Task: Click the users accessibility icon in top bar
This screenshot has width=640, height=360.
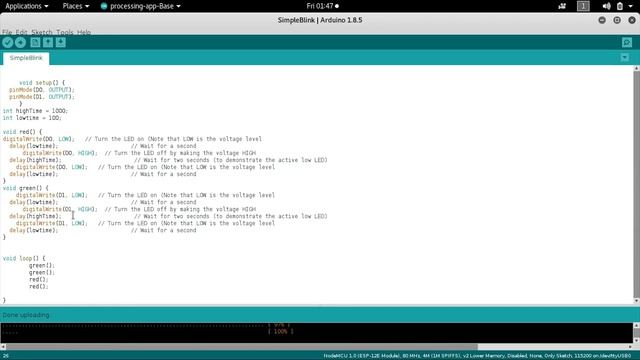Action: 562,6
